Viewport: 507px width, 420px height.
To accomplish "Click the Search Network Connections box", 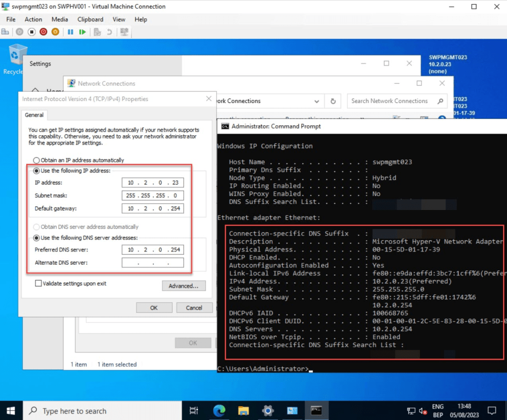I will click(x=390, y=101).
